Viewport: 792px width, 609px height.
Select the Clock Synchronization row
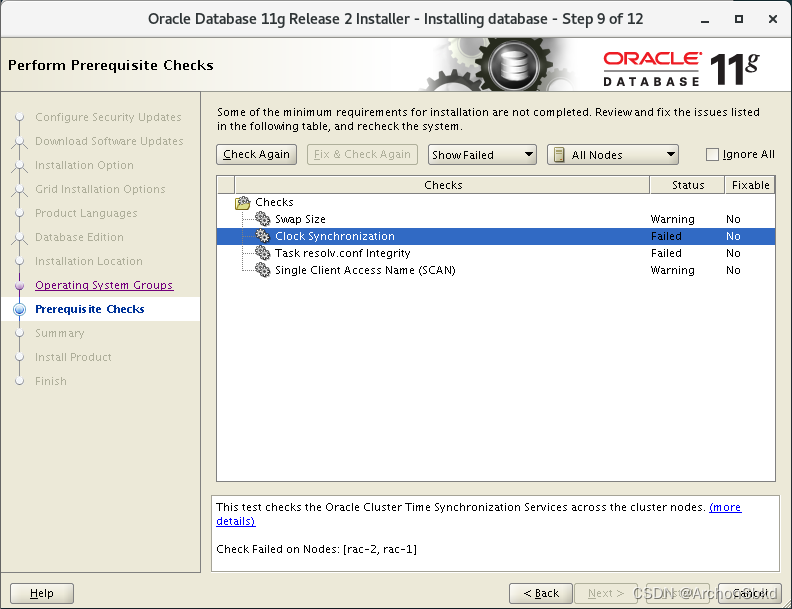click(496, 236)
